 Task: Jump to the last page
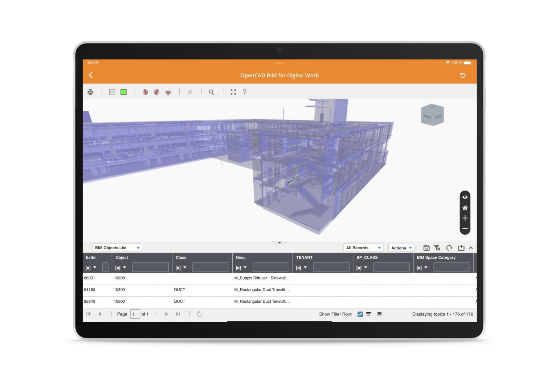[177, 314]
